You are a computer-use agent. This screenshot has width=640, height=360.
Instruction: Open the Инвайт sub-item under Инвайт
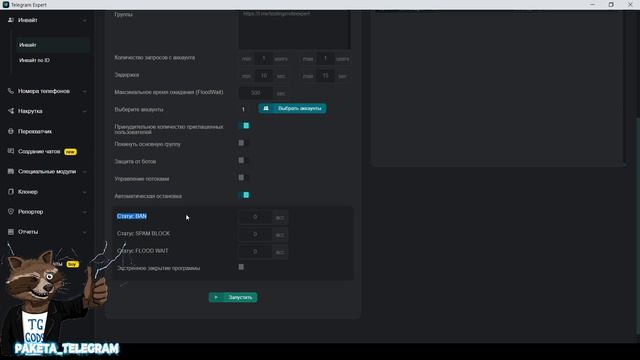53,45
